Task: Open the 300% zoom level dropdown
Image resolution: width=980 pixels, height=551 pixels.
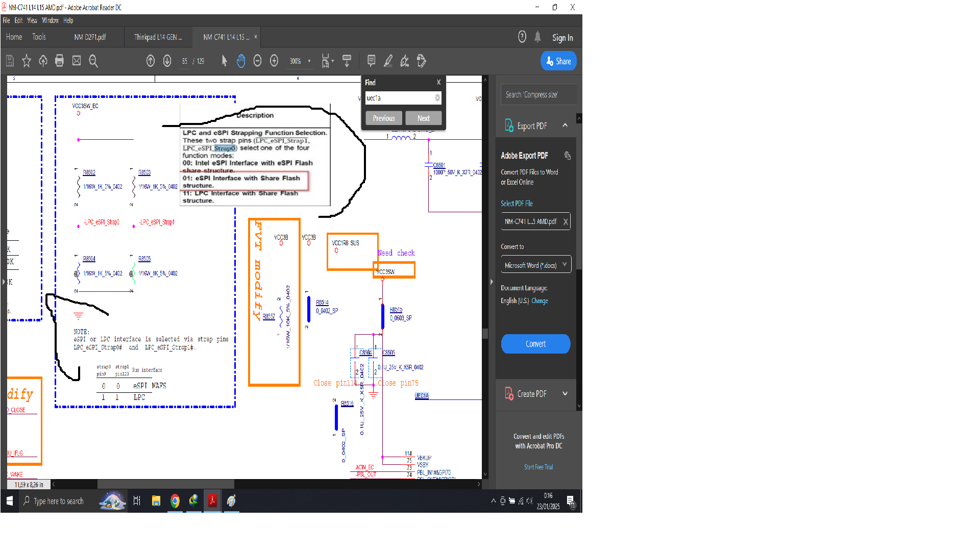Action: point(309,61)
